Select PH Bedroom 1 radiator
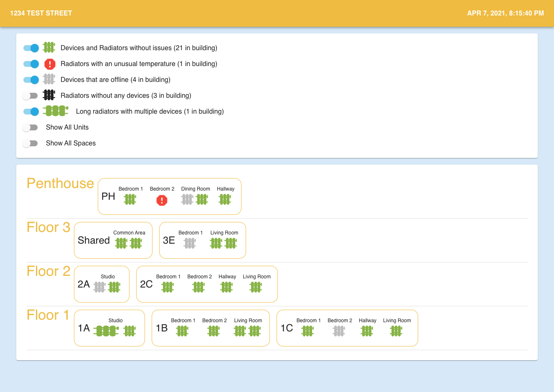 (130, 200)
